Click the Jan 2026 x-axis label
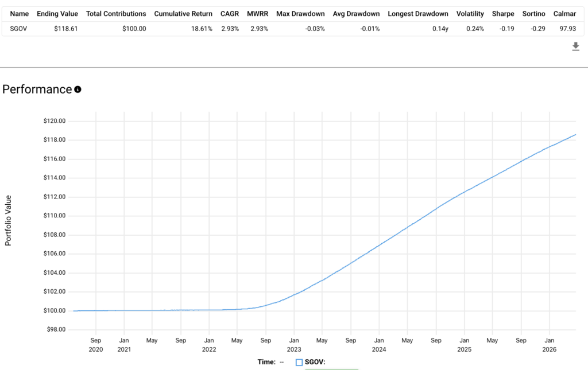588x370 pixels. click(550, 345)
